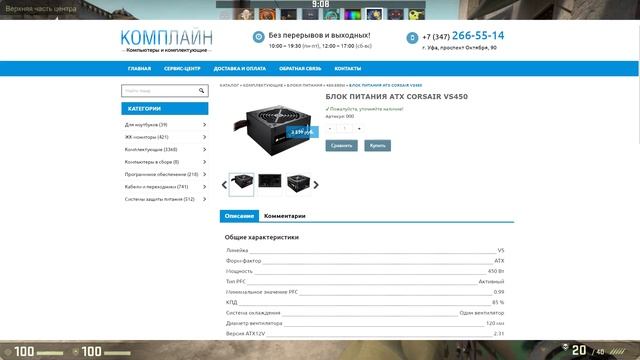
Task: Expand the Кабели и переходники category chevron
Action: 204,187
